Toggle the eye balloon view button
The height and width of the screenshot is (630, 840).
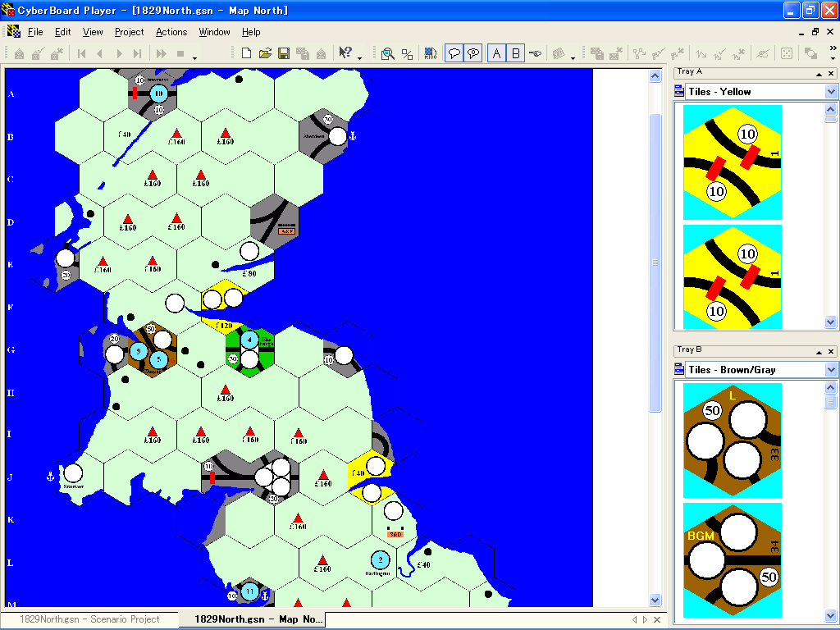(x=473, y=53)
